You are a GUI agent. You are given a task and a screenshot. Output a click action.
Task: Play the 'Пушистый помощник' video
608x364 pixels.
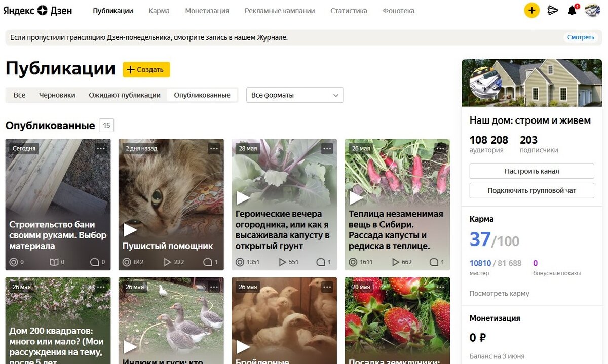coord(130,230)
